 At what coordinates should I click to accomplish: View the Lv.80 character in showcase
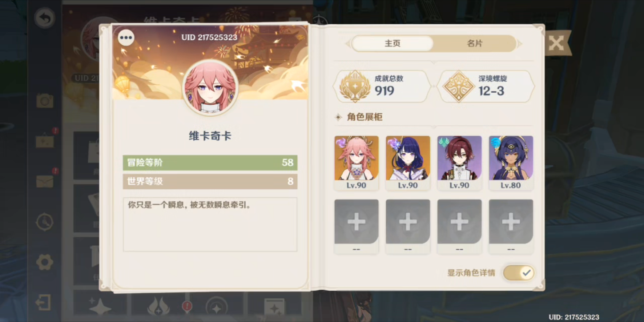[511, 163]
